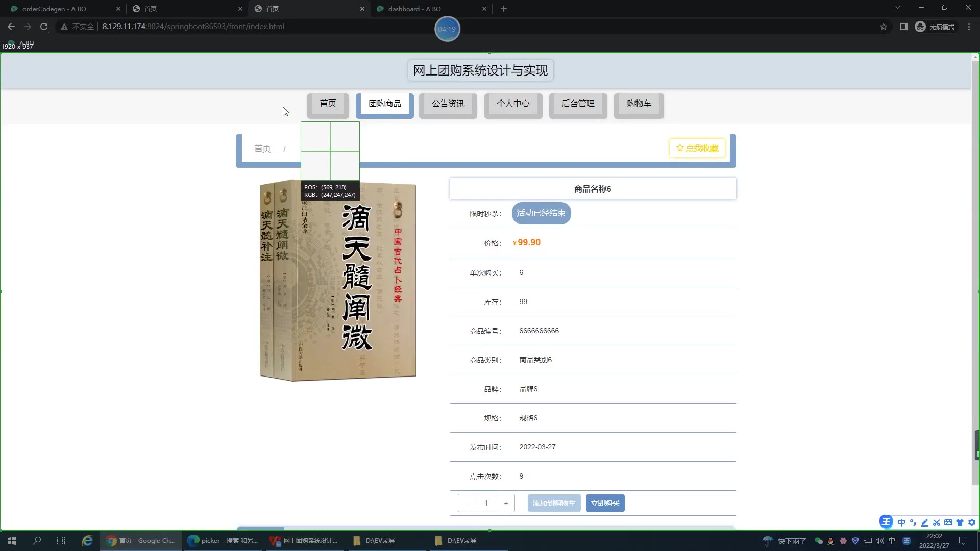Click the 立即购买 button
Screen dimensions: 980x551
(x=605, y=503)
